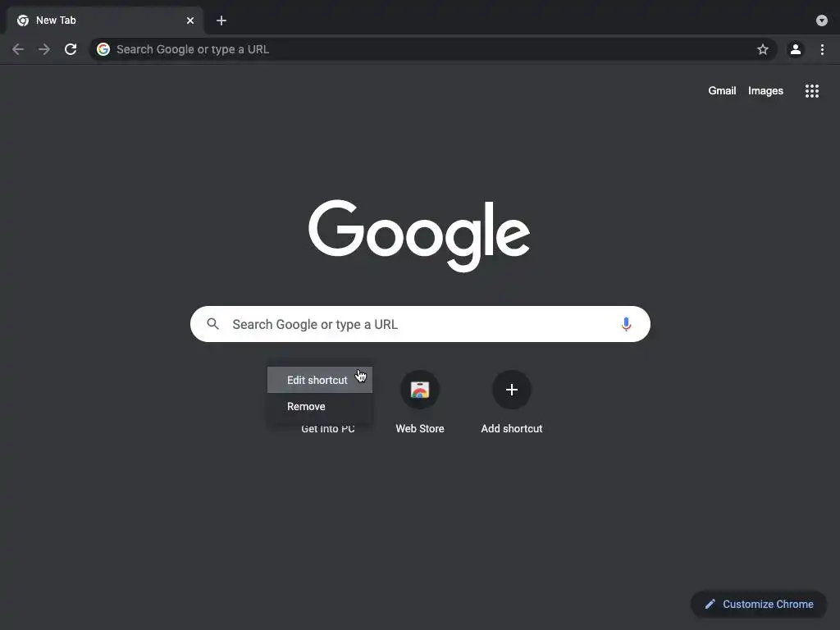Open a new tab with the plus button
The image size is (840, 630).
tap(221, 21)
